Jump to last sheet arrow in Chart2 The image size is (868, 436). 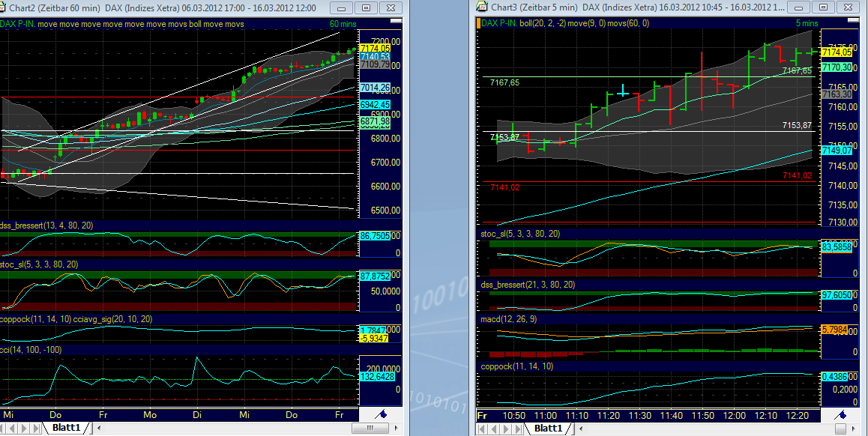tap(35, 428)
